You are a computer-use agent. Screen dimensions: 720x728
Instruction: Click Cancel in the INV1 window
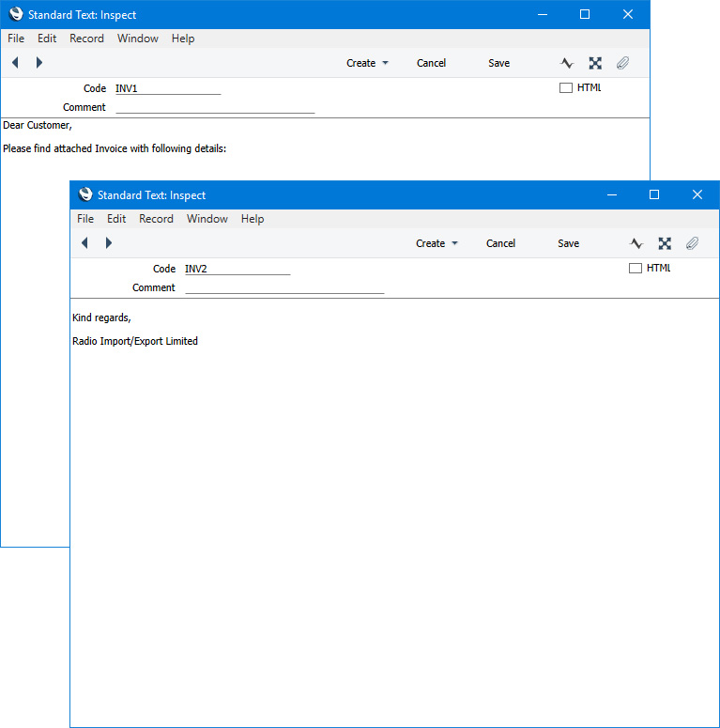(x=431, y=63)
